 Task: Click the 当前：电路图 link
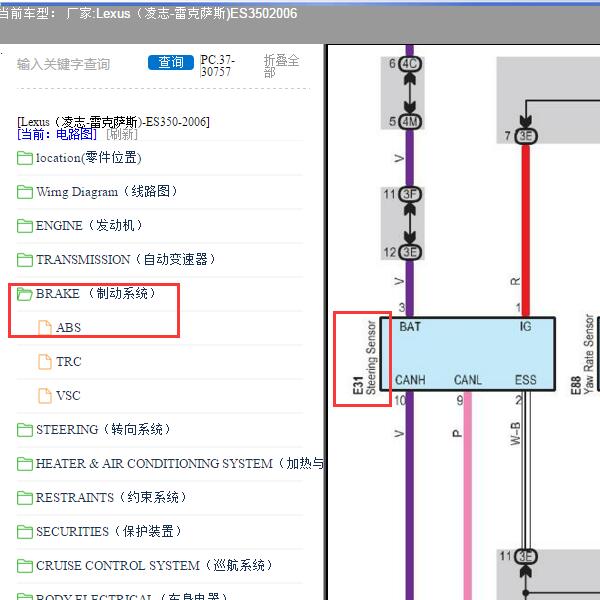coord(57,134)
